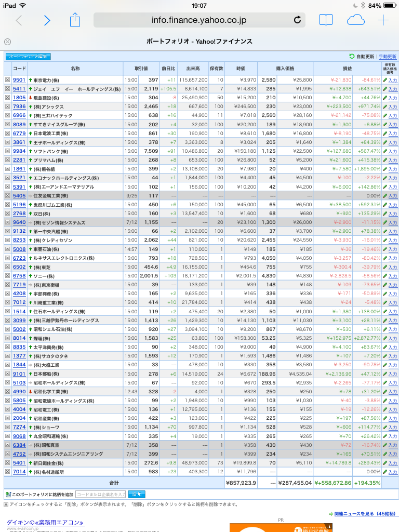Click the 第一中央汽船(株) row name
The height and width of the screenshot is (532, 399).
pos(50,231)
